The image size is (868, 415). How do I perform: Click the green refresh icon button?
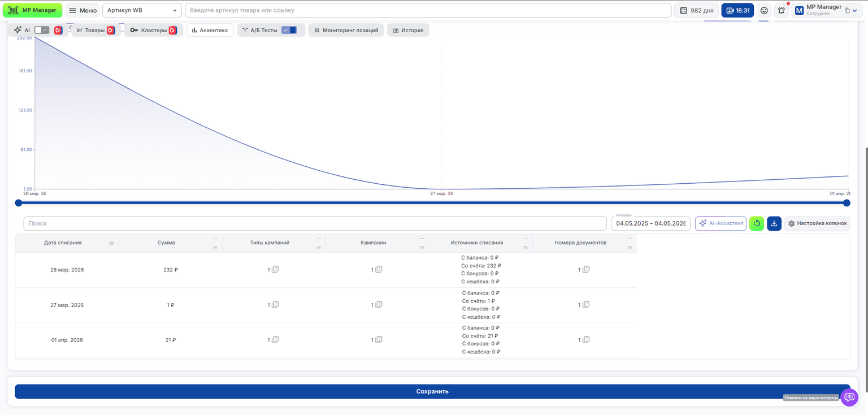pyautogui.click(x=757, y=223)
